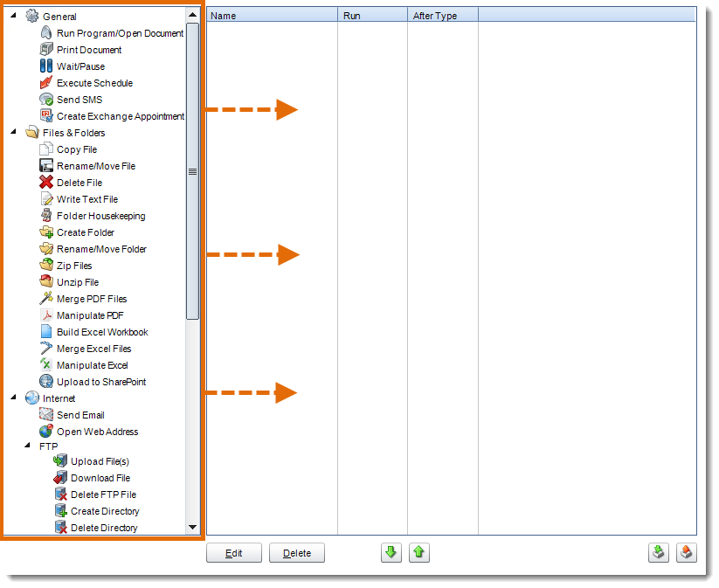The width and height of the screenshot is (719, 588).
Task: Click the Folder Housekeeping icon
Action: 46,216
